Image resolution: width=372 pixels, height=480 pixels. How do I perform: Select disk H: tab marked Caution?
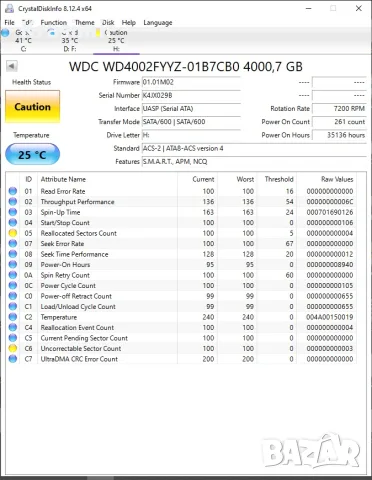tap(116, 40)
